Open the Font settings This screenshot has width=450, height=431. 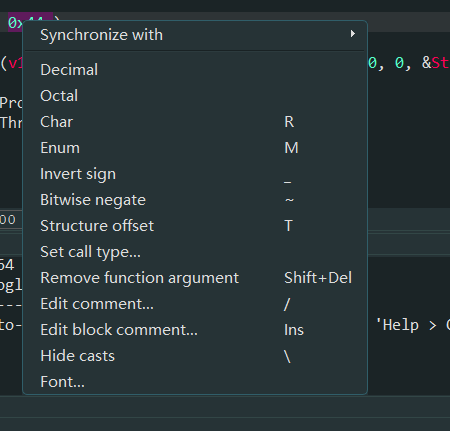coord(195,382)
